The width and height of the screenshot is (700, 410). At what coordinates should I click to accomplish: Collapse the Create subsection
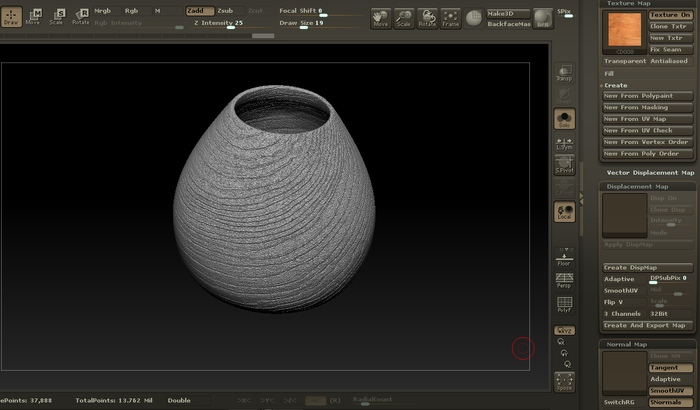(x=615, y=85)
